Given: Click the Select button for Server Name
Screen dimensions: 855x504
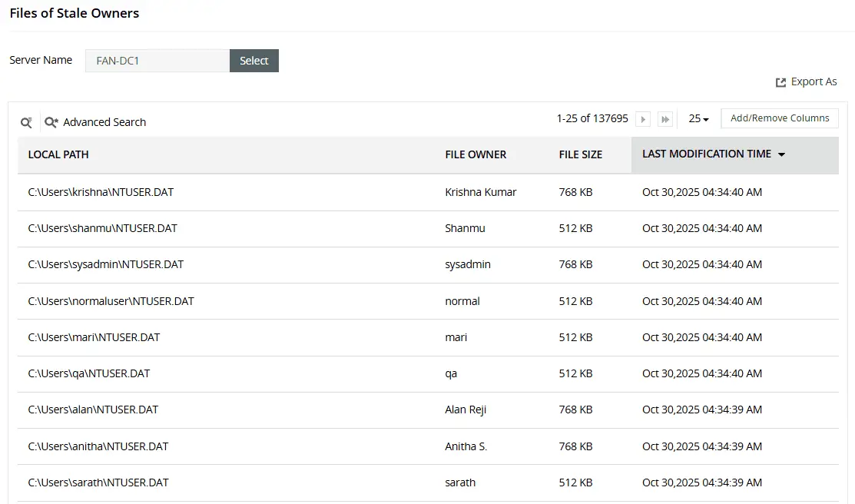Looking at the screenshot, I should point(254,60).
